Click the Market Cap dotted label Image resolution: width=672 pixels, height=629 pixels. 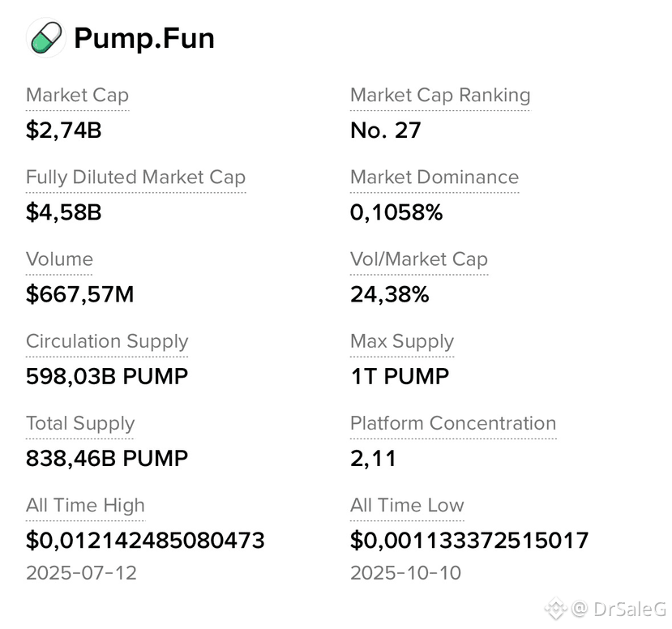click(x=77, y=95)
